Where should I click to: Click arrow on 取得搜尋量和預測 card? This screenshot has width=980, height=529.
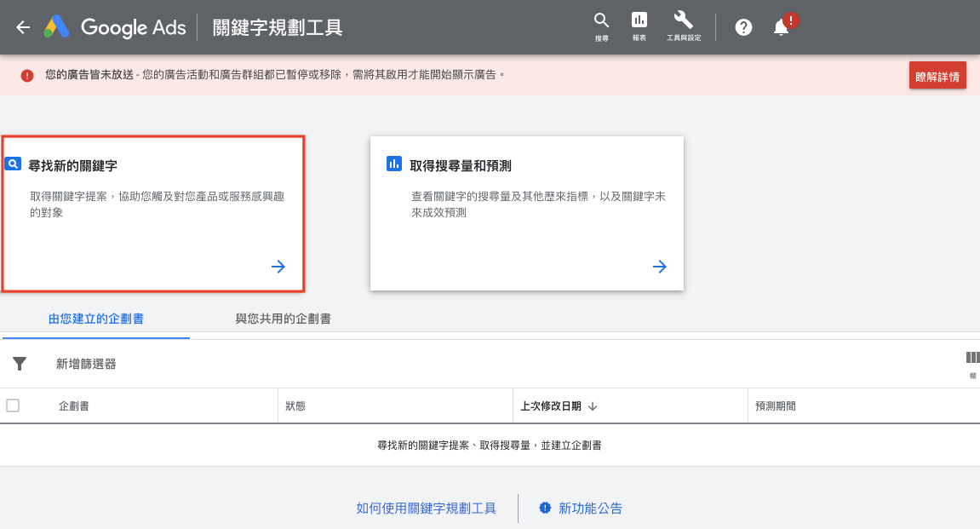pos(659,267)
